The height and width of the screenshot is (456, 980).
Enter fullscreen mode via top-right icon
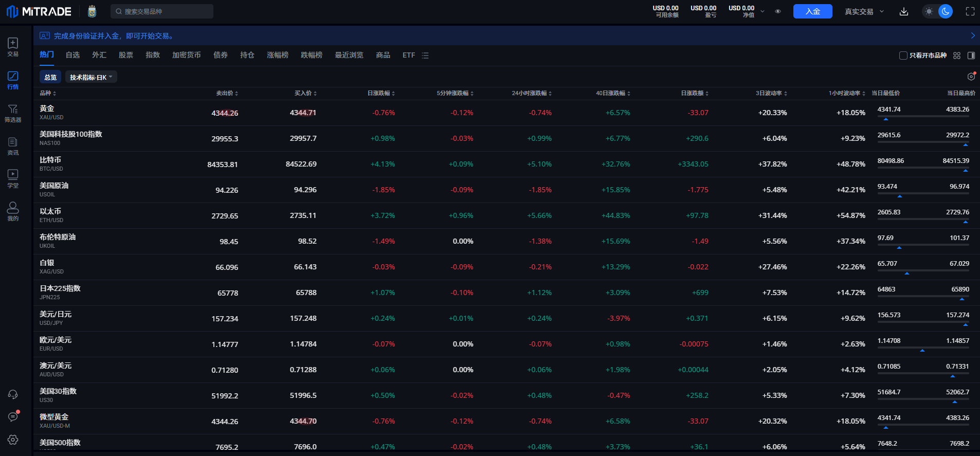(x=970, y=11)
